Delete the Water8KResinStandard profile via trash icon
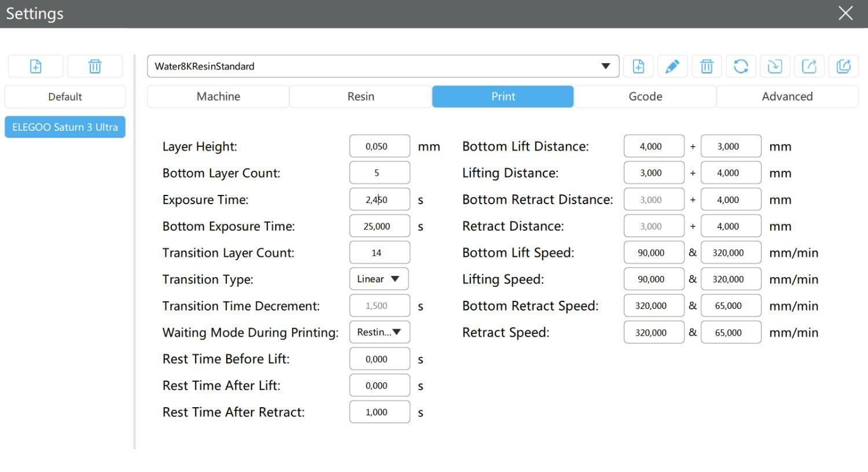The height and width of the screenshot is (472, 868). pos(707,67)
